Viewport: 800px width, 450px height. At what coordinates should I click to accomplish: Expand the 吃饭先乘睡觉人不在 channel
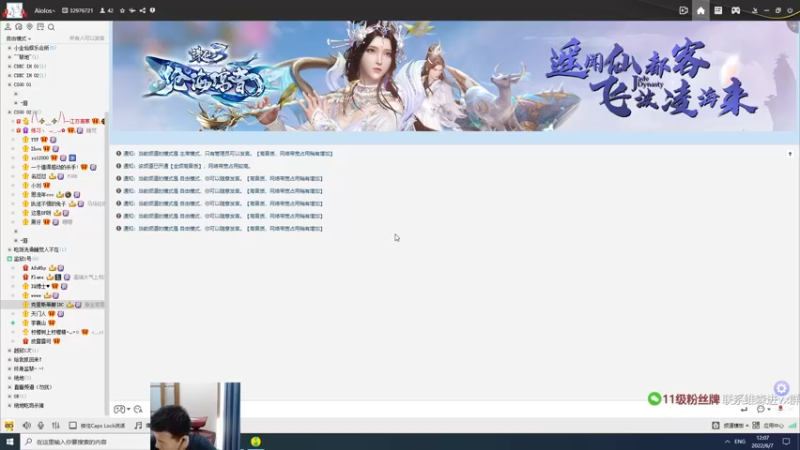click(9, 249)
